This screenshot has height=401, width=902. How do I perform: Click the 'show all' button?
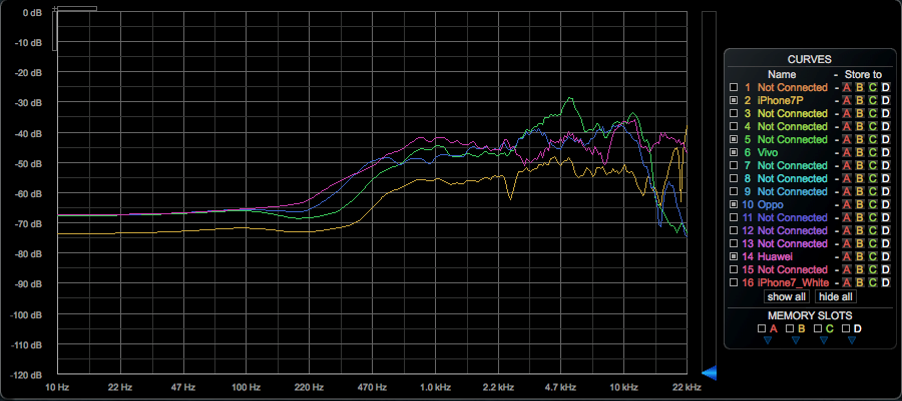click(787, 297)
